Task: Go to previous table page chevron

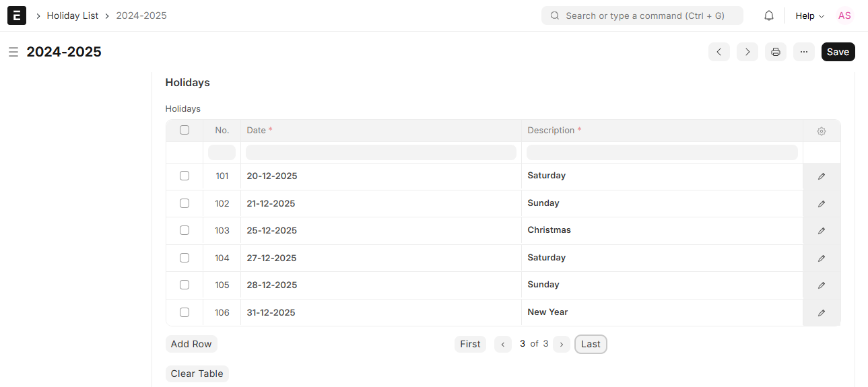Action: (503, 344)
